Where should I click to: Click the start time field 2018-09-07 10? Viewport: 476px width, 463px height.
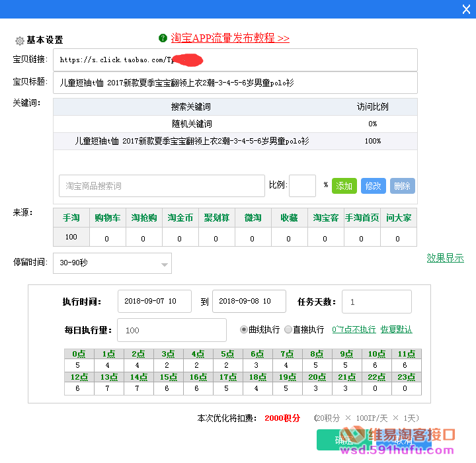[155, 302]
